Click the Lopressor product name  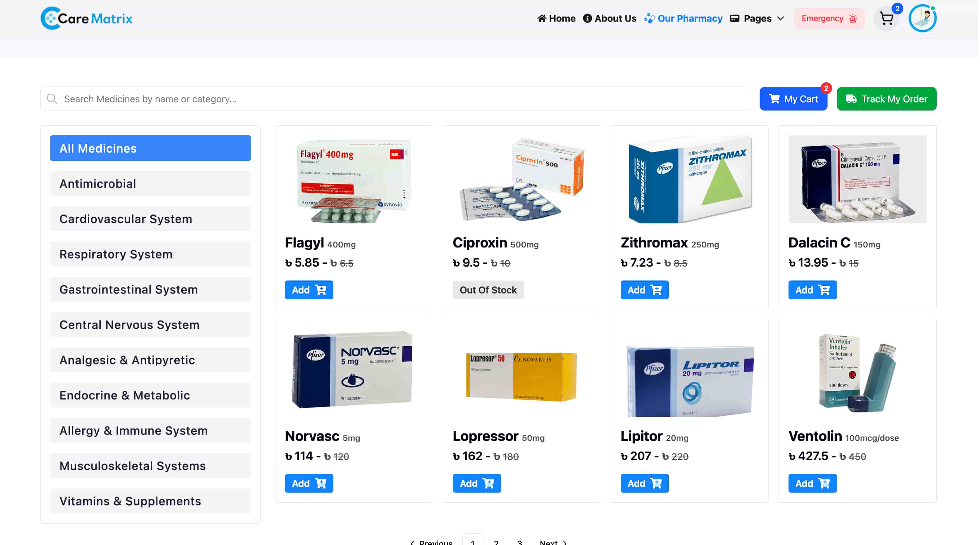point(486,437)
